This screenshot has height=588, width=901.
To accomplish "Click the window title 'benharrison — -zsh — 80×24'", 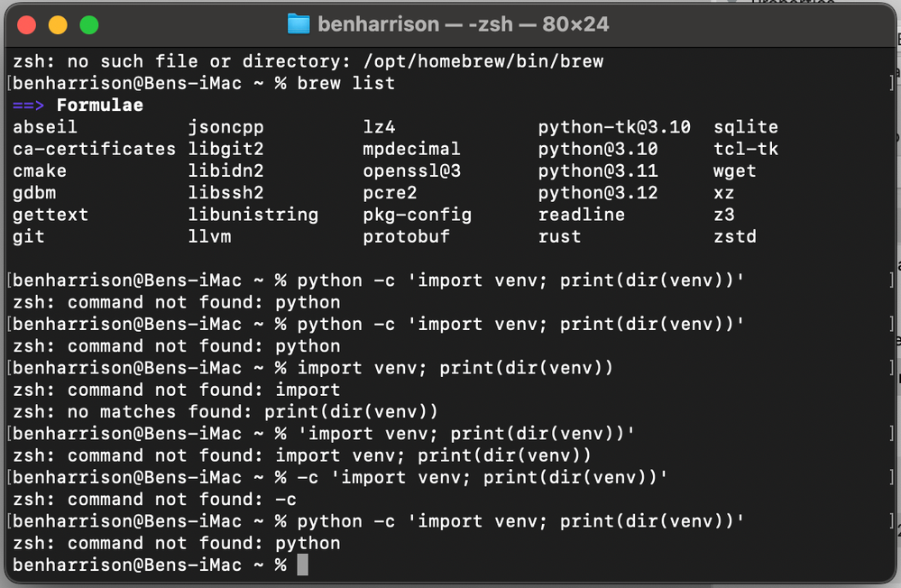I will tap(463, 24).
